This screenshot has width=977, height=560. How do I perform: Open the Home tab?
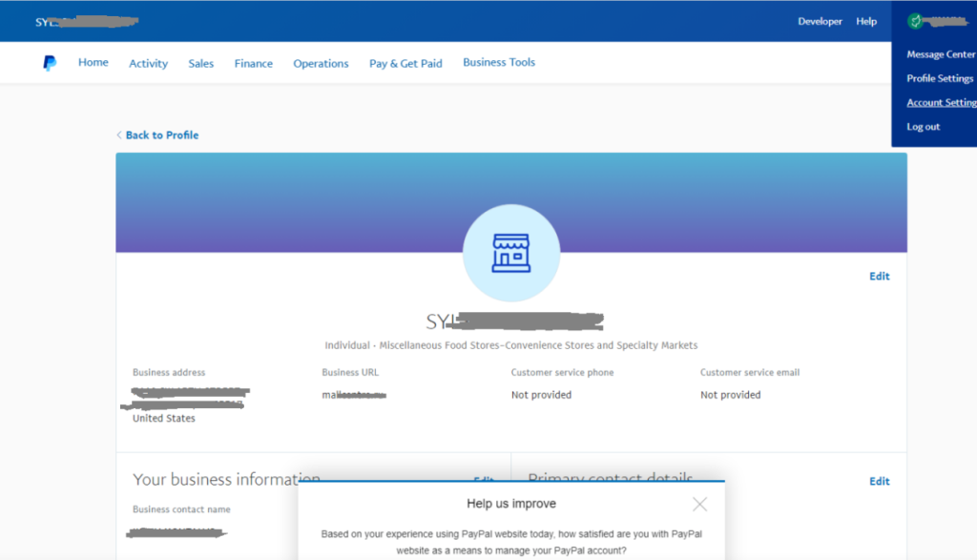click(93, 62)
